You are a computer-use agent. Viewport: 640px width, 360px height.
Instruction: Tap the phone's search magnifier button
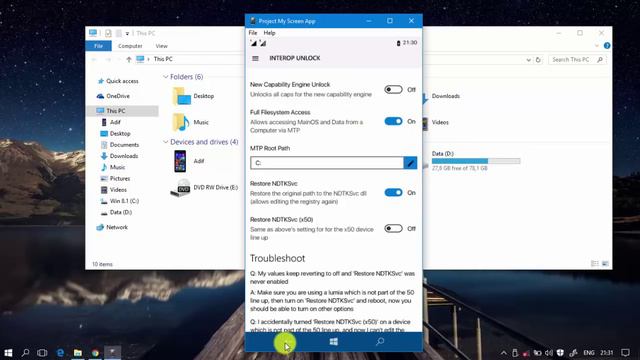pyautogui.click(x=380, y=342)
